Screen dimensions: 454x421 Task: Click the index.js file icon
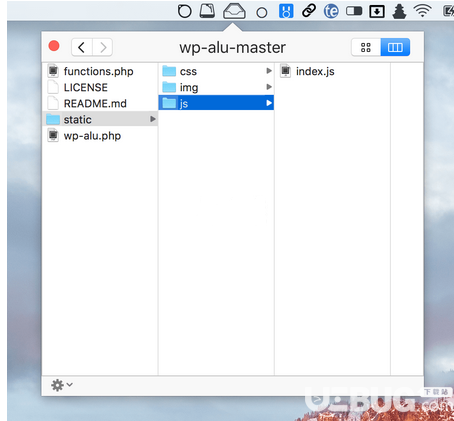tap(285, 71)
